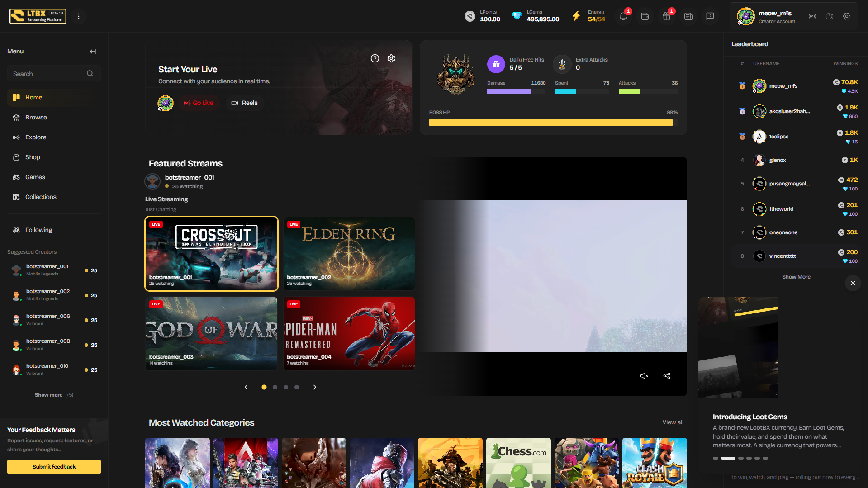This screenshot has height=488, width=868.
Task: Open the wallet icon in the header
Action: click(x=645, y=16)
